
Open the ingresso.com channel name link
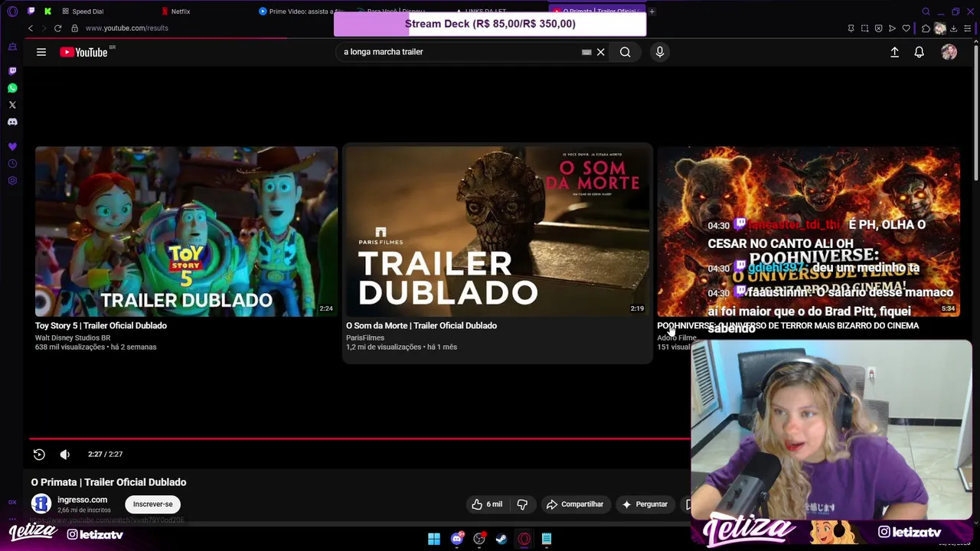pyautogui.click(x=82, y=500)
